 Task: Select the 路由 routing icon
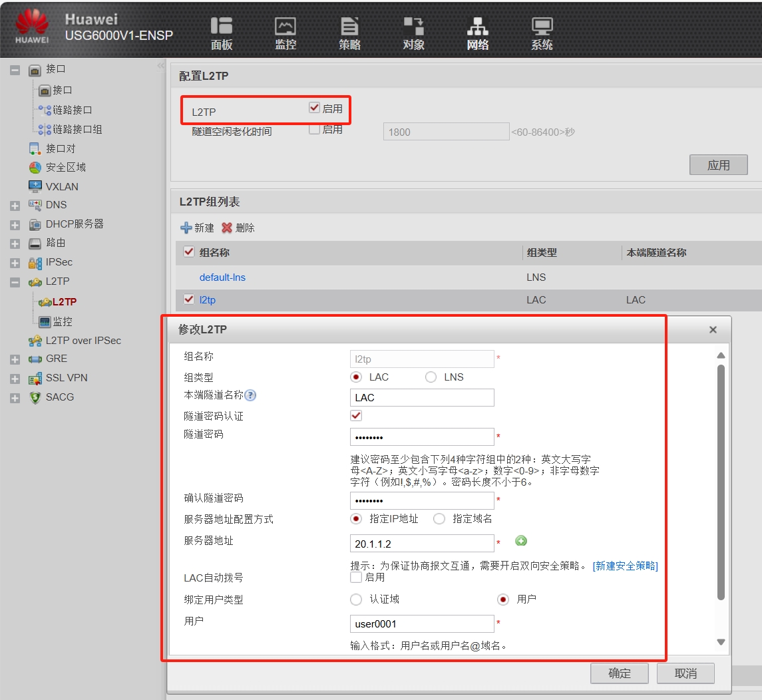[35, 243]
